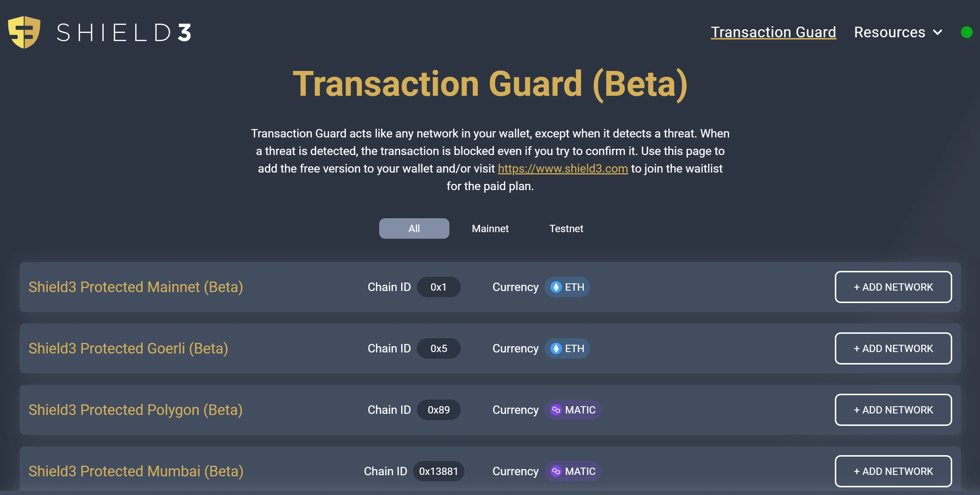Switch to the Testnet filter tab
Viewport: 980px width, 495px height.
tap(566, 228)
